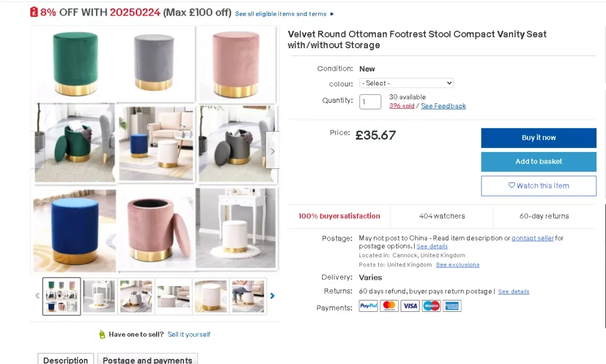
Task: Click the Quantity input field
Action: [x=370, y=102]
